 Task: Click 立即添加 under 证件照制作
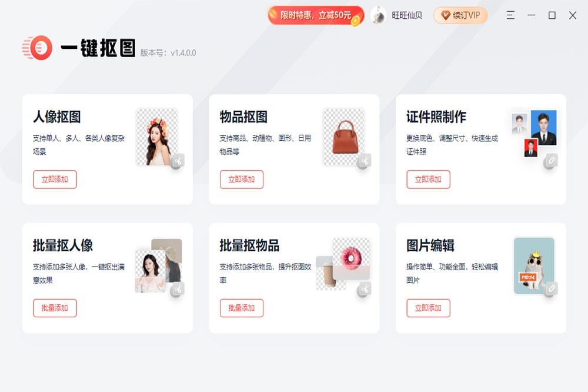428,180
